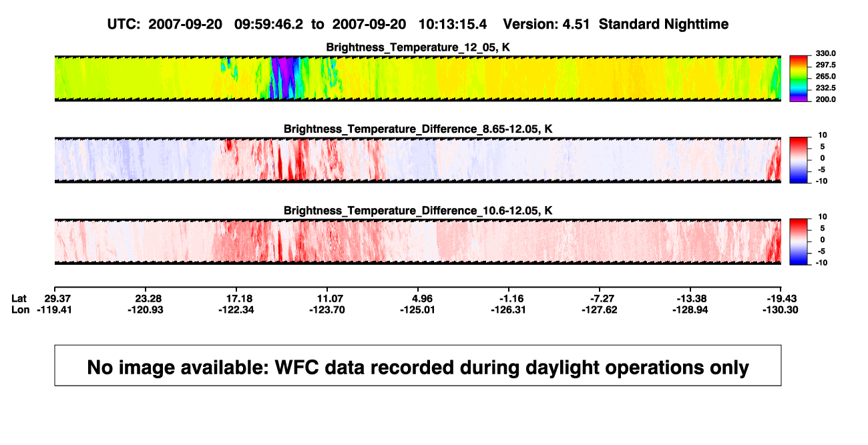Click the 'Lat' axis label
Image resolution: width=868 pixels, height=445 pixels.
pos(19,298)
